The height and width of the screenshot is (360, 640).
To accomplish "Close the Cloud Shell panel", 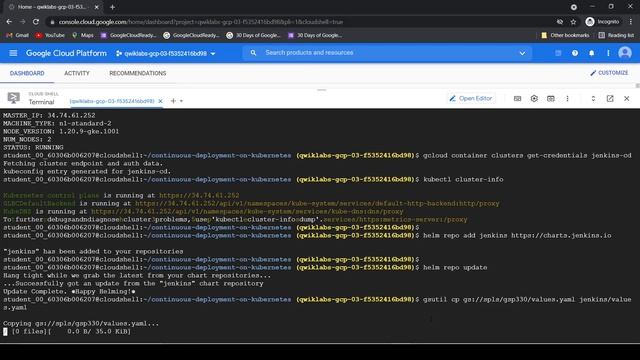I will coord(627,98).
